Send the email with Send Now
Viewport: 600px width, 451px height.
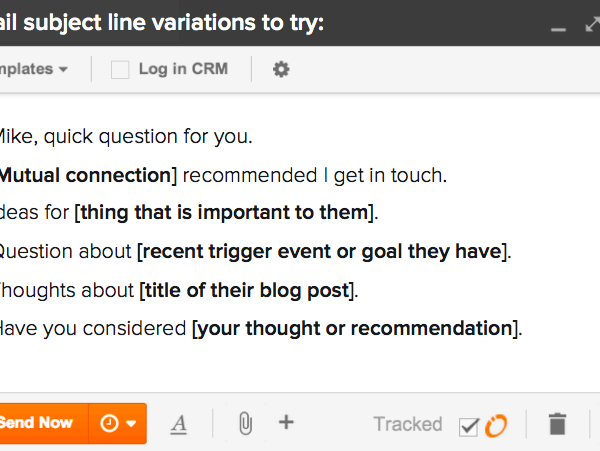click(44, 423)
